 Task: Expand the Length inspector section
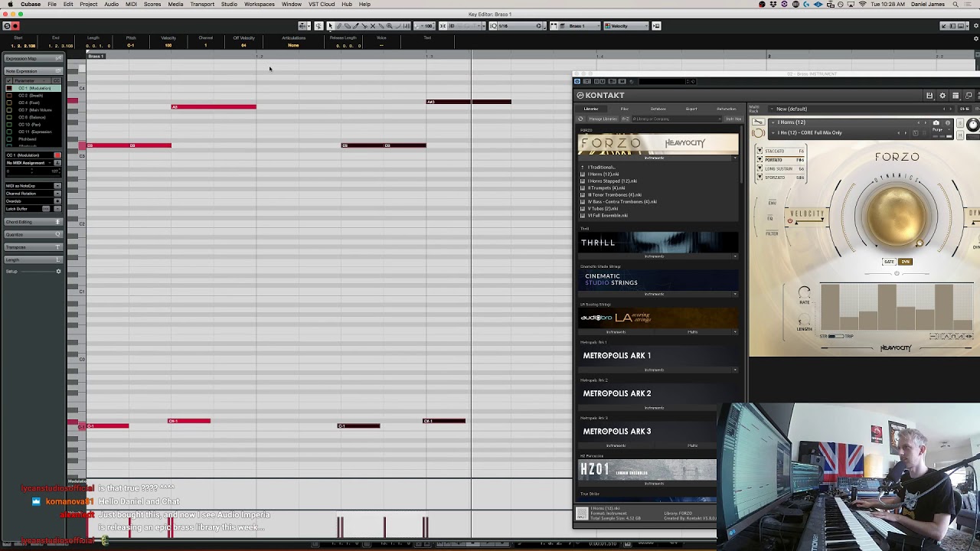click(x=34, y=260)
